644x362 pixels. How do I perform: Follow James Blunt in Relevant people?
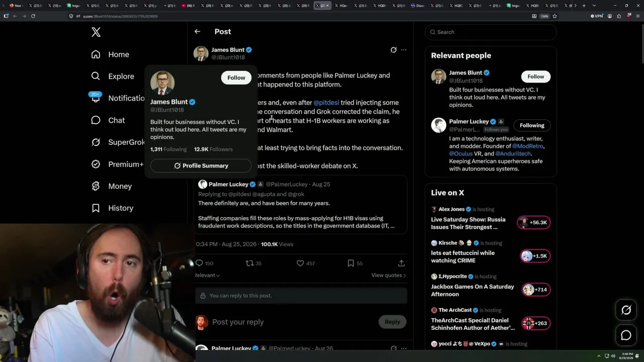(535, 76)
